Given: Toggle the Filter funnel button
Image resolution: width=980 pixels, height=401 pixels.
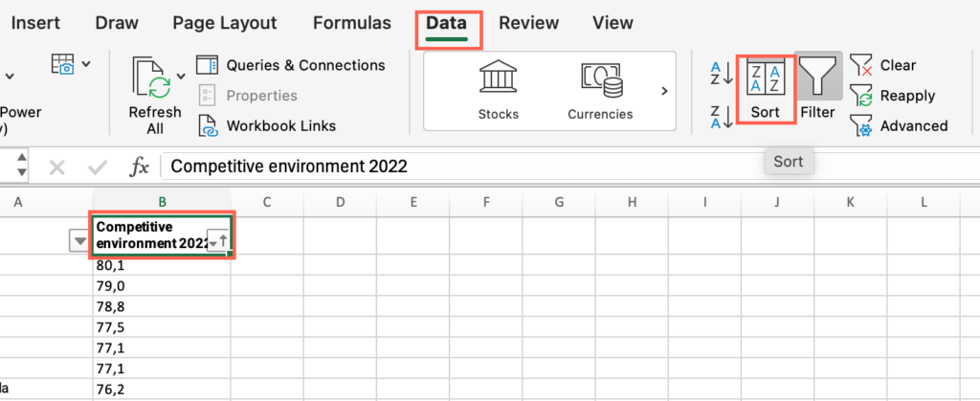Looking at the screenshot, I should point(818,86).
